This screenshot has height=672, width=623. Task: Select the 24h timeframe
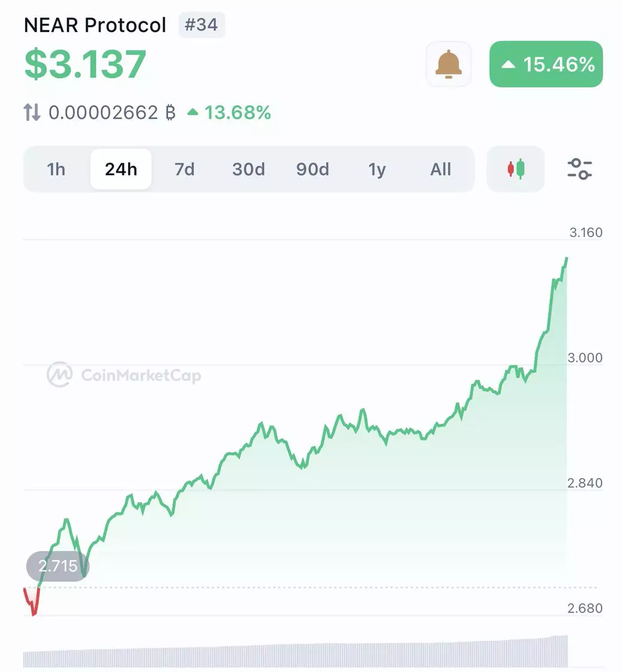tap(121, 169)
